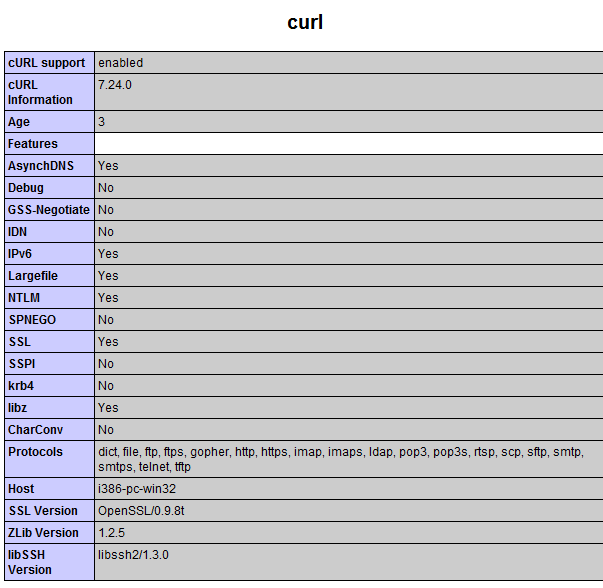603x588 pixels.
Task: Select the value 'OpenSSL/0.9.8t'
Action: pos(141,511)
